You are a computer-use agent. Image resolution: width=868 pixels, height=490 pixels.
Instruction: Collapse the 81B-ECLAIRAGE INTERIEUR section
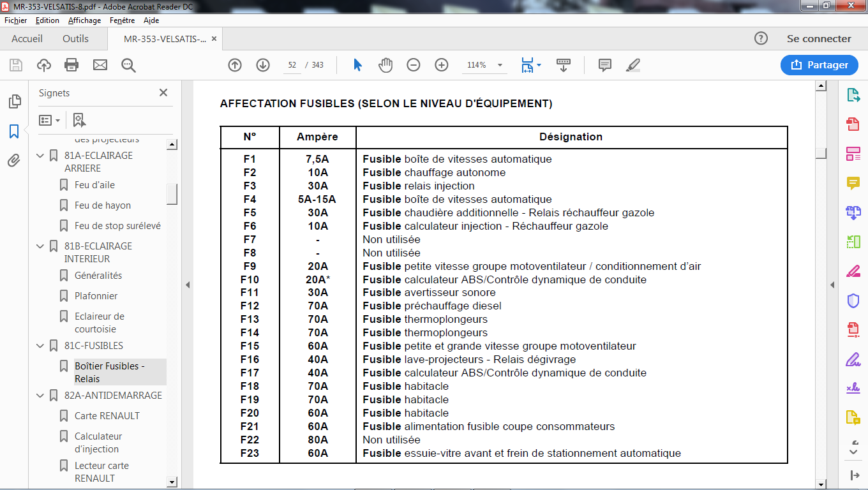[40, 246]
